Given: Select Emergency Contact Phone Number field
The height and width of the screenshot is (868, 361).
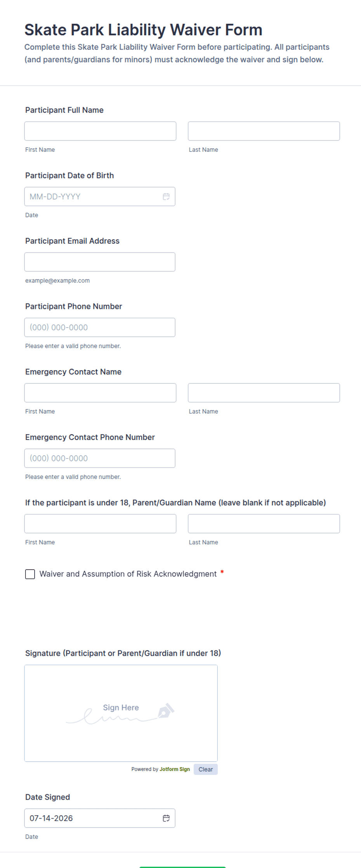Looking at the screenshot, I should [100, 458].
